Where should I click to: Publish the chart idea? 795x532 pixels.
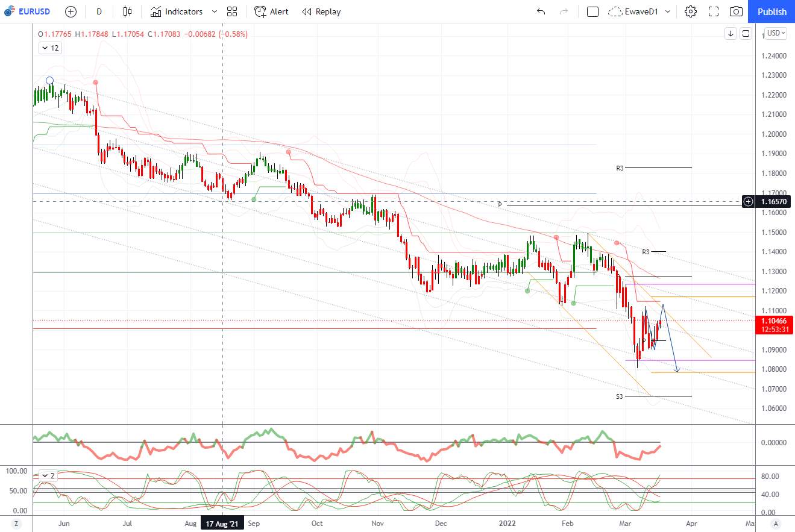pyautogui.click(x=771, y=11)
